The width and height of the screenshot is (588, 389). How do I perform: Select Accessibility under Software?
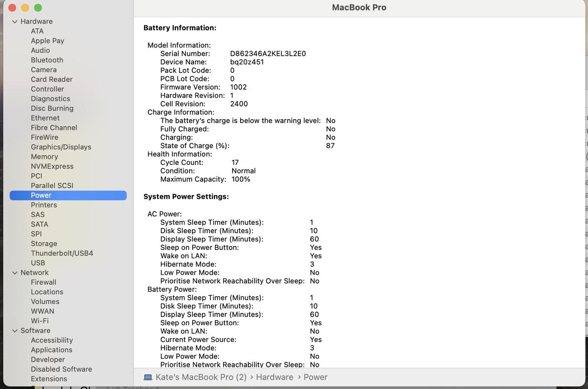click(x=52, y=340)
